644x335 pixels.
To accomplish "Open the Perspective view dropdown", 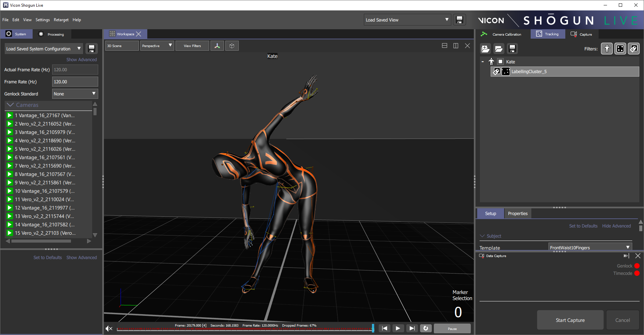I will coord(157,46).
